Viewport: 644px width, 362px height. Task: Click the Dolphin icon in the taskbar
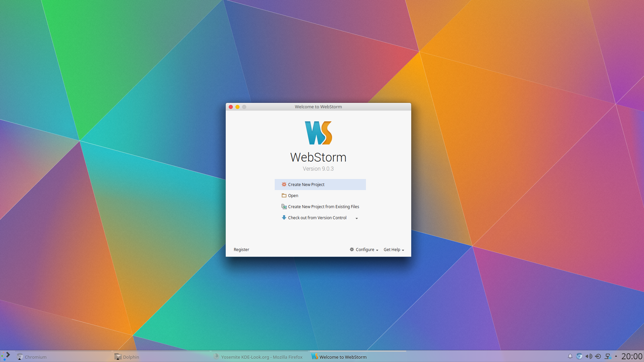[118, 357]
